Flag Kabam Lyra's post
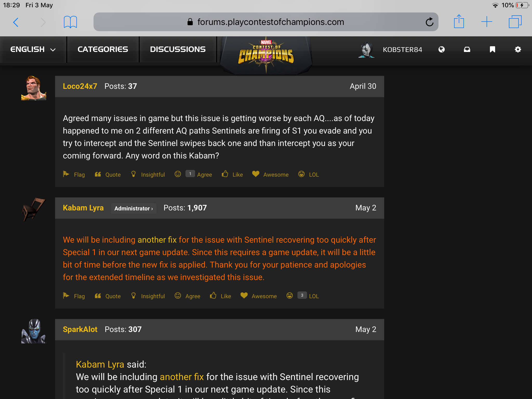The image size is (532, 399). [x=79, y=296]
